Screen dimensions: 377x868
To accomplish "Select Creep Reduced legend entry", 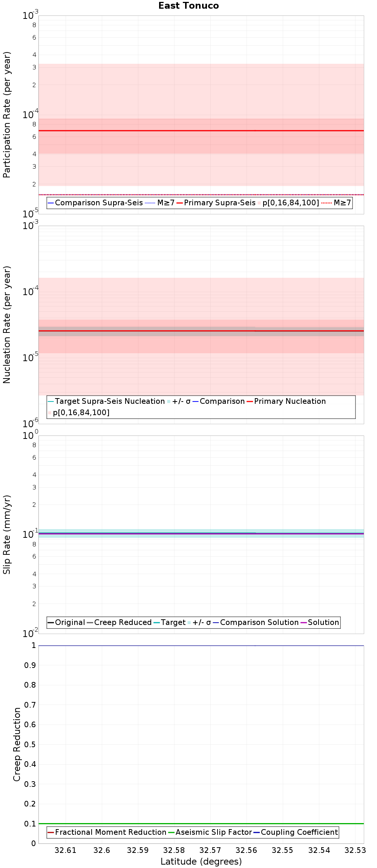I will click(119, 622).
